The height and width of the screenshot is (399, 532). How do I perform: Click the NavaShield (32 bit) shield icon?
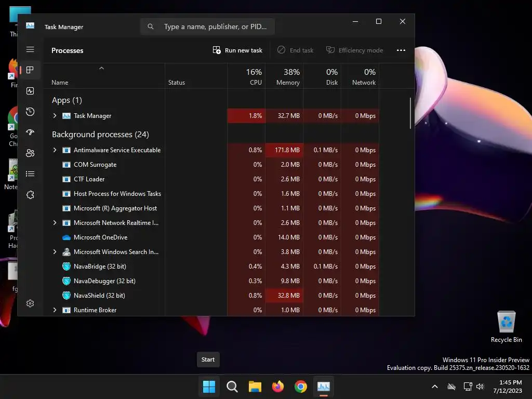66,296
